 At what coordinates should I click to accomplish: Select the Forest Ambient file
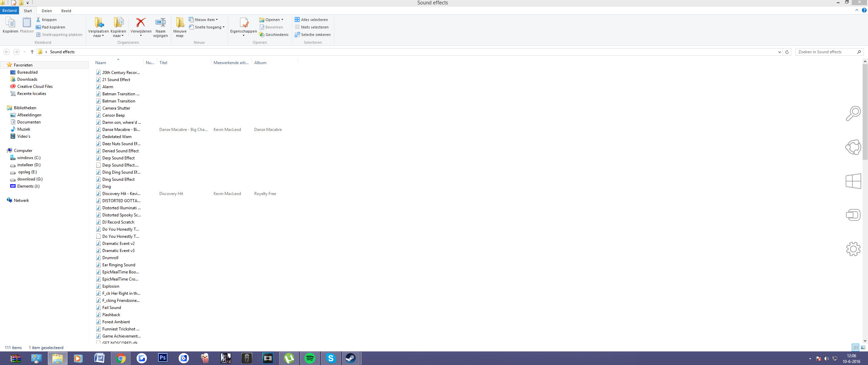coord(116,322)
